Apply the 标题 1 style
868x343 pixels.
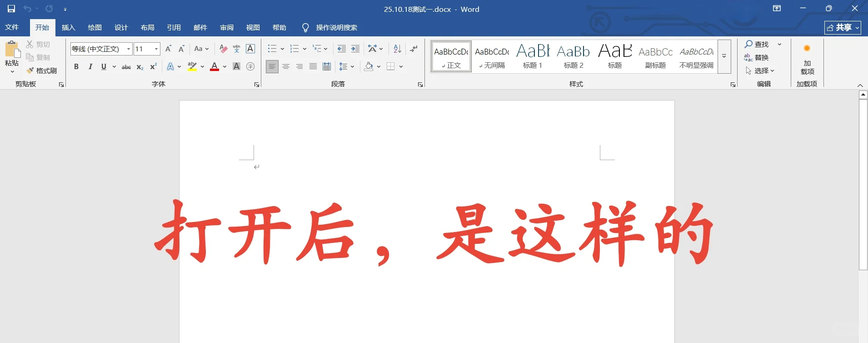pyautogui.click(x=533, y=56)
